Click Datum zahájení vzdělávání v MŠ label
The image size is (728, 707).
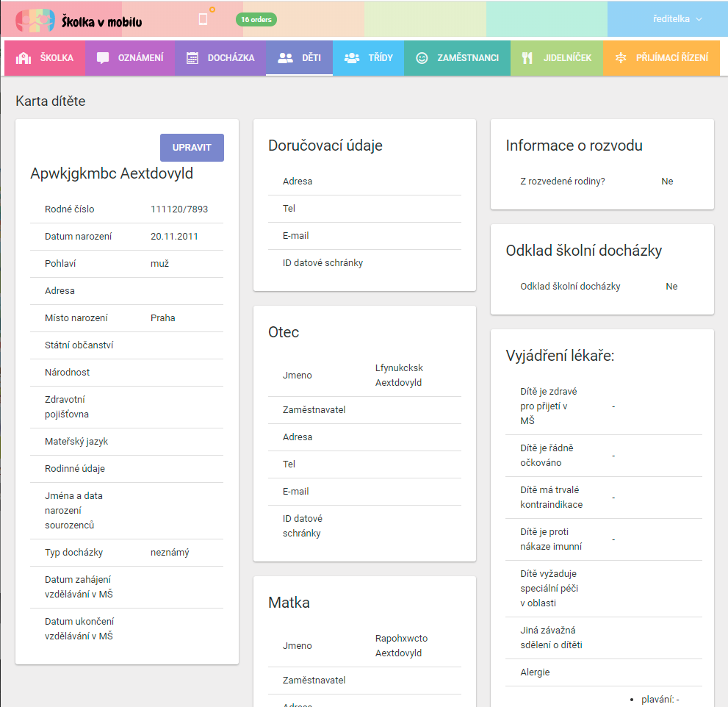(x=79, y=587)
